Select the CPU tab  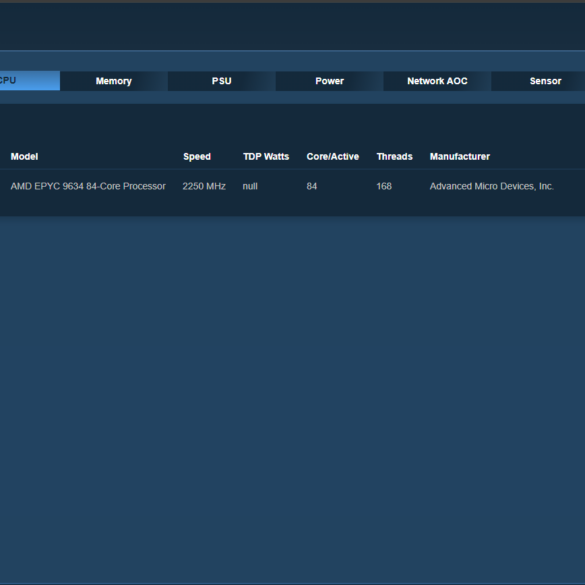29,81
